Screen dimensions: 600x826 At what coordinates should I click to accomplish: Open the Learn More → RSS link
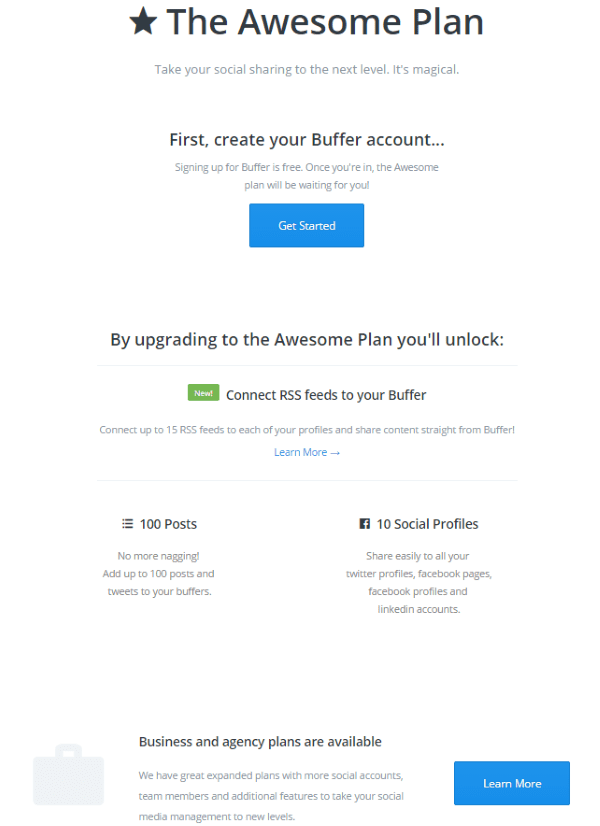307,452
